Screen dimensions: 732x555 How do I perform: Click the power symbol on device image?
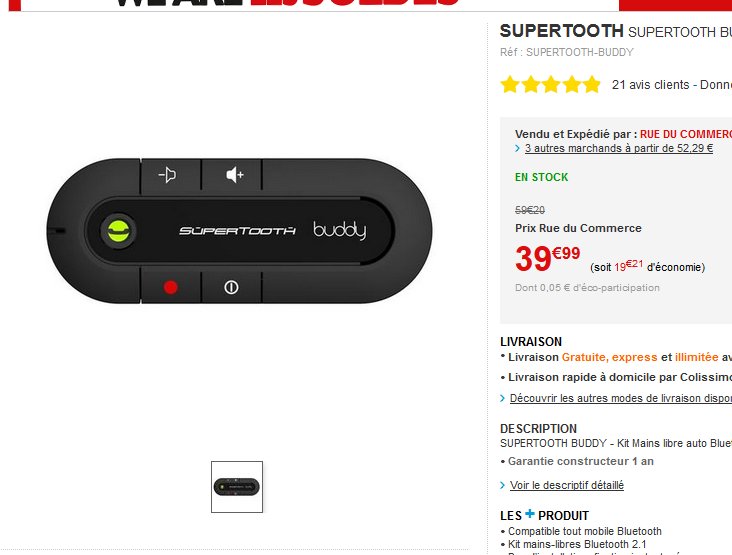(x=231, y=287)
